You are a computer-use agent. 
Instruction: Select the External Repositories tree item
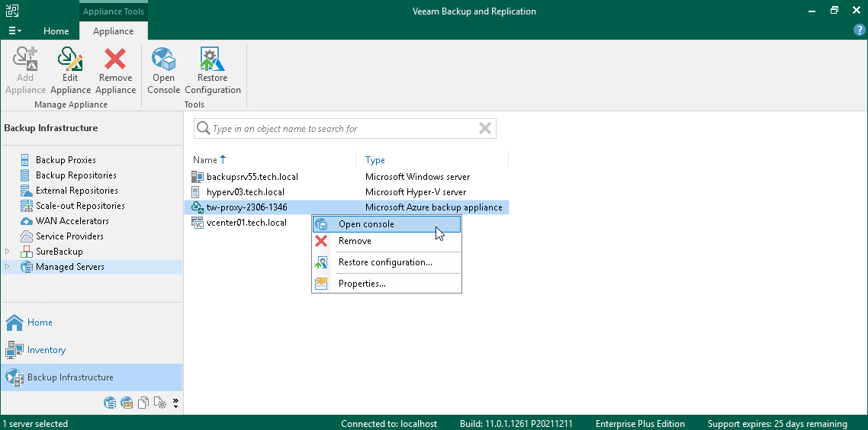[x=77, y=191]
